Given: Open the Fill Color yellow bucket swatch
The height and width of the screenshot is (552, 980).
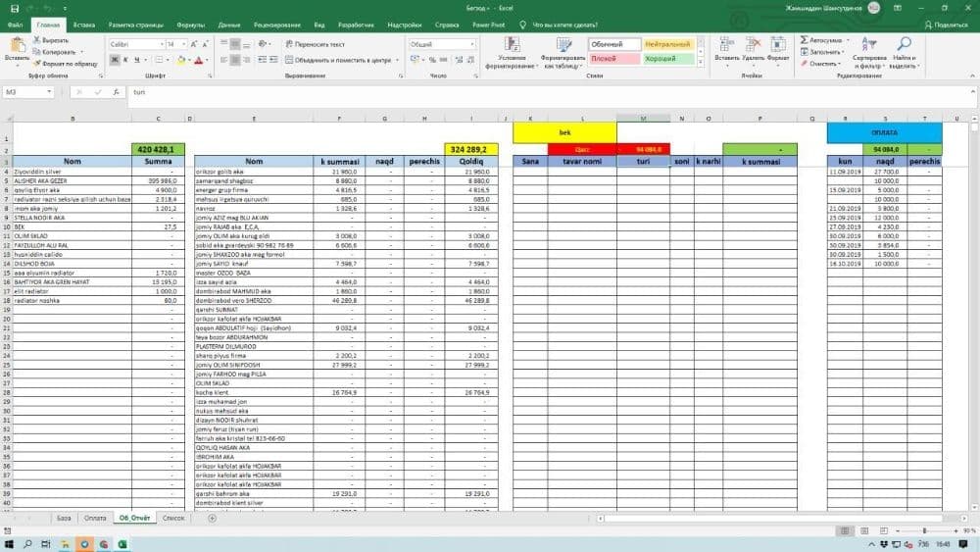Looking at the screenshot, I should [180, 60].
